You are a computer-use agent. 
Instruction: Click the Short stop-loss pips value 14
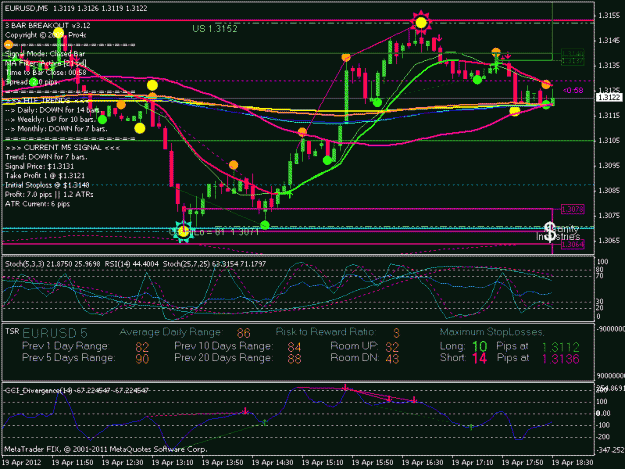tap(480, 359)
